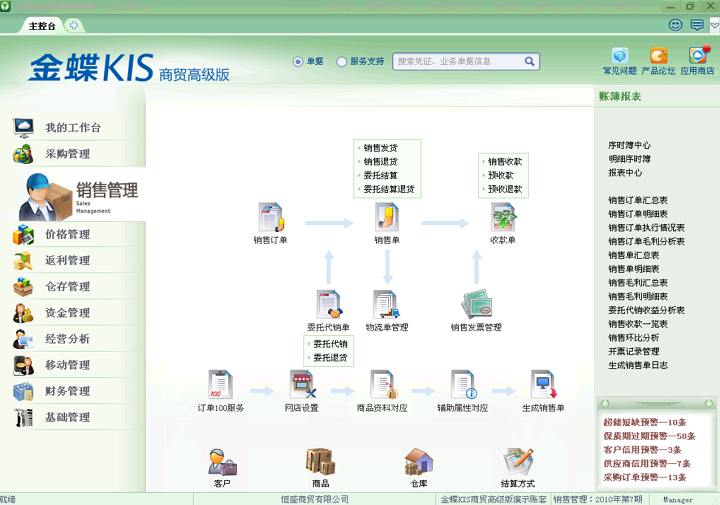Image resolution: width=720 pixels, height=505 pixels.
Task: Open 委托代销收益分析表 report
Action: tap(647, 310)
